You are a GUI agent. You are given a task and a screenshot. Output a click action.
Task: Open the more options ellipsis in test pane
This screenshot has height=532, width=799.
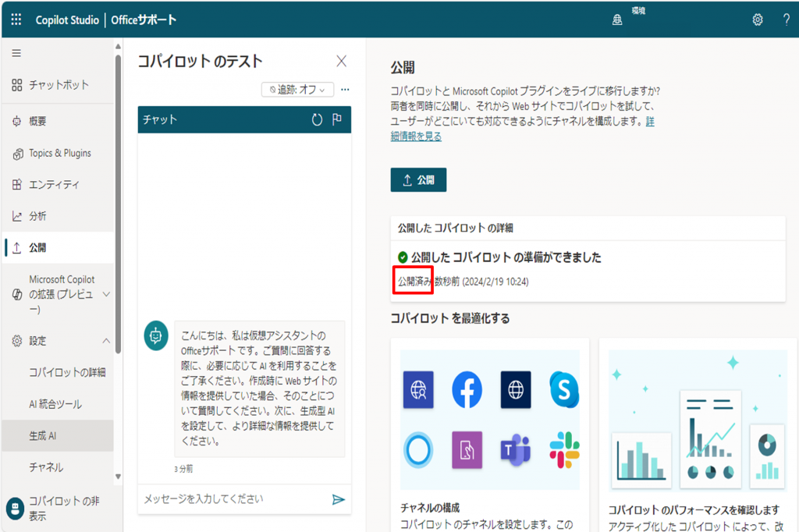coord(345,90)
